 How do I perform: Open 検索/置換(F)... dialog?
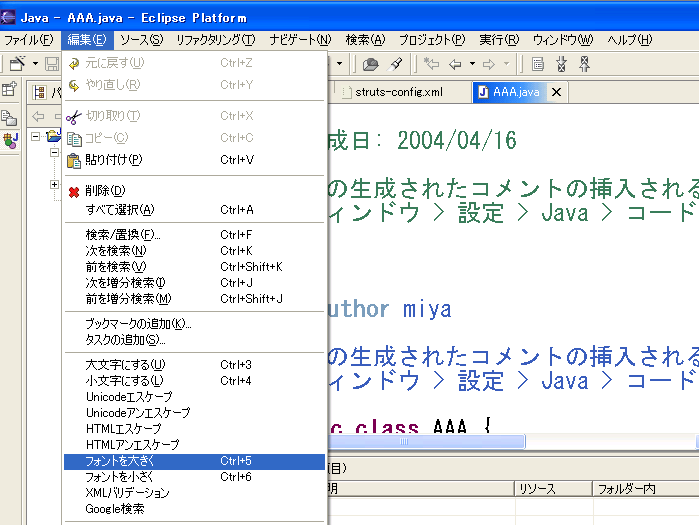point(194,234)
